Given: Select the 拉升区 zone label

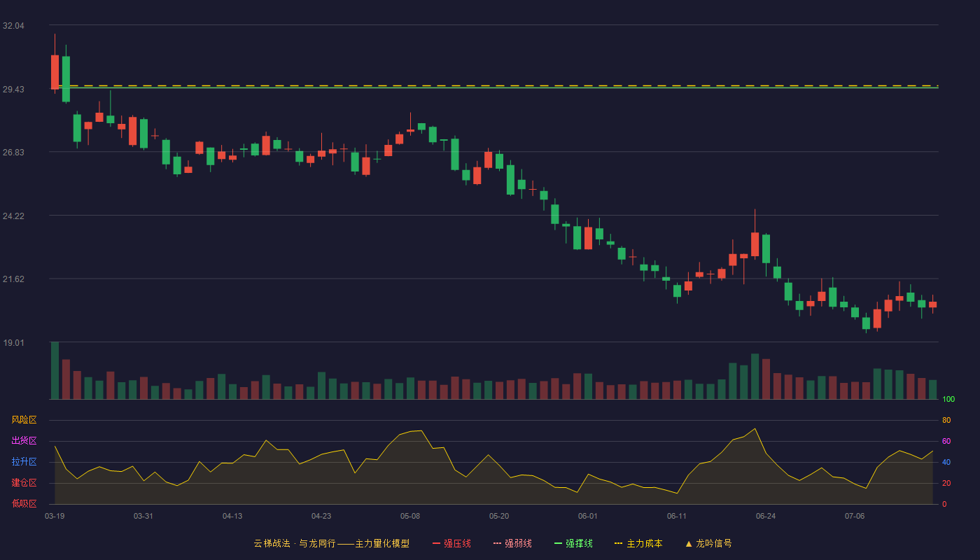Looking at the screenshot, I should click(x=24, y=462).
